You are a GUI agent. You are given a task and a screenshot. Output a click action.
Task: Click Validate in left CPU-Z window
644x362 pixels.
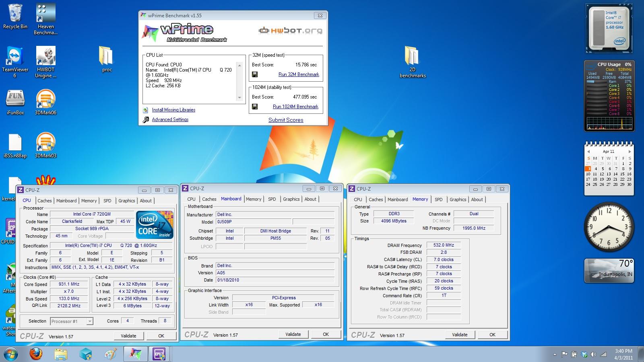click(128, 336)
